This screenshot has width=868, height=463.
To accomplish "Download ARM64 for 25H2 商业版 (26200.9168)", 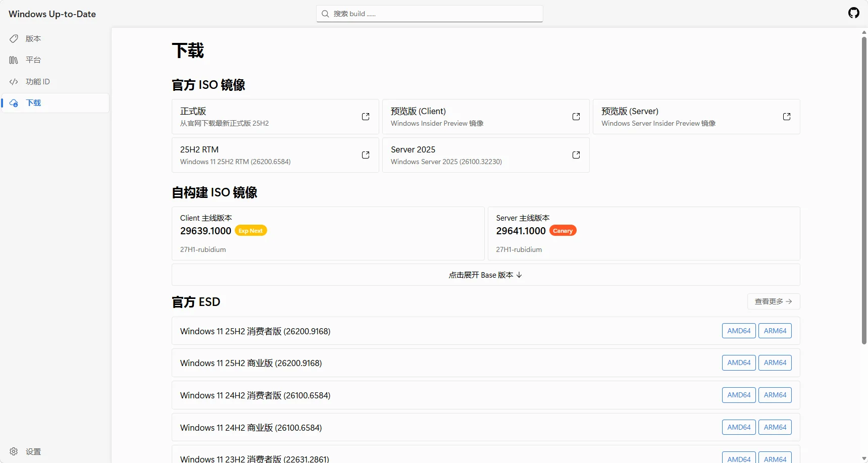I will 775,363.
